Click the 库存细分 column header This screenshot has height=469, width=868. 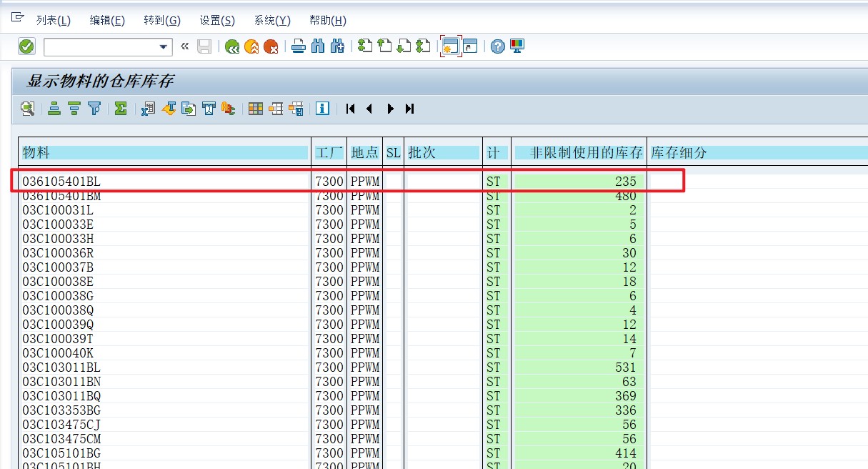pos(758,152)
